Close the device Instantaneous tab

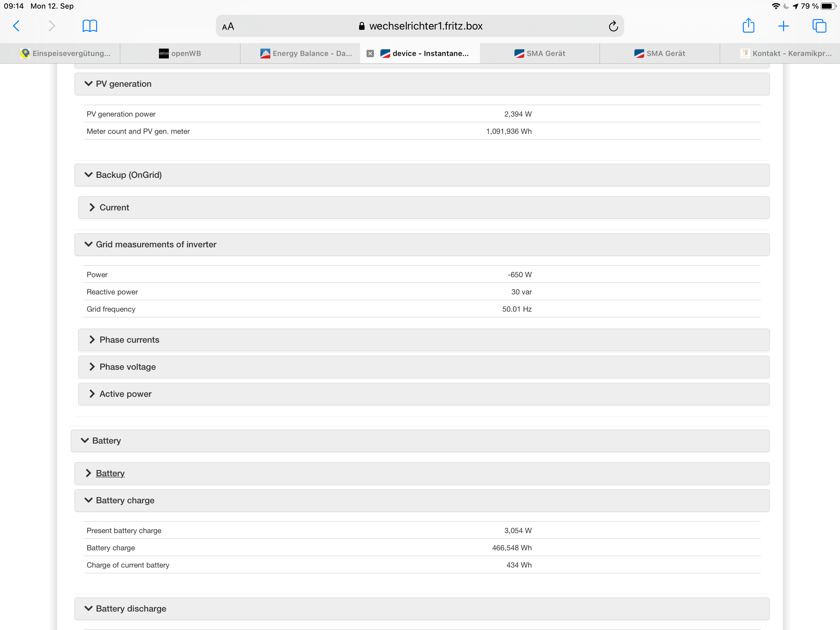(370, 54)
